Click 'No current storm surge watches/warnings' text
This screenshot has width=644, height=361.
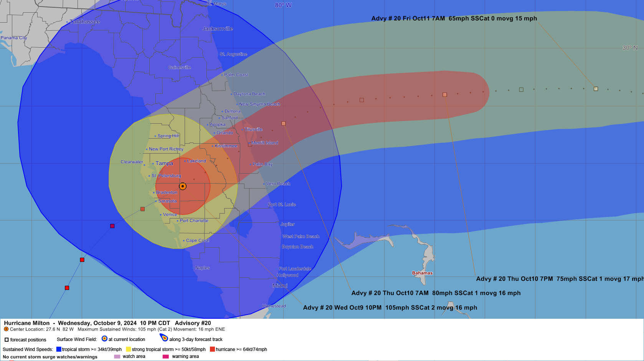(x=50, y=357)
